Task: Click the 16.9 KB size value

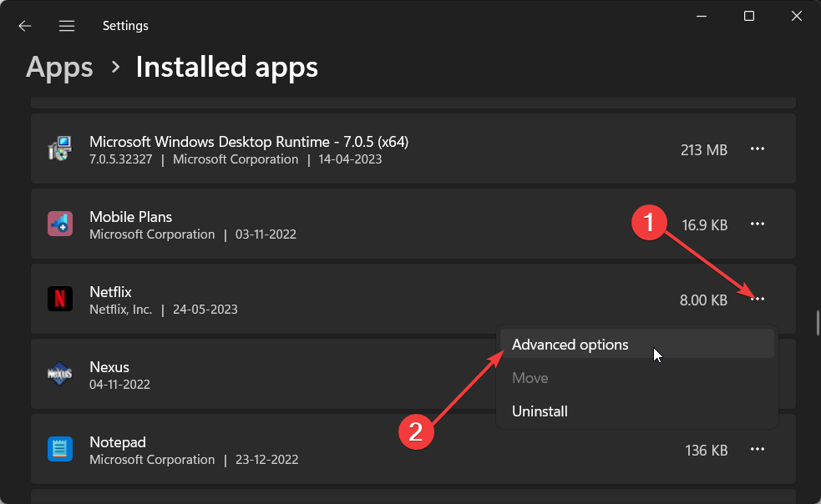Action: click(704, 225)
